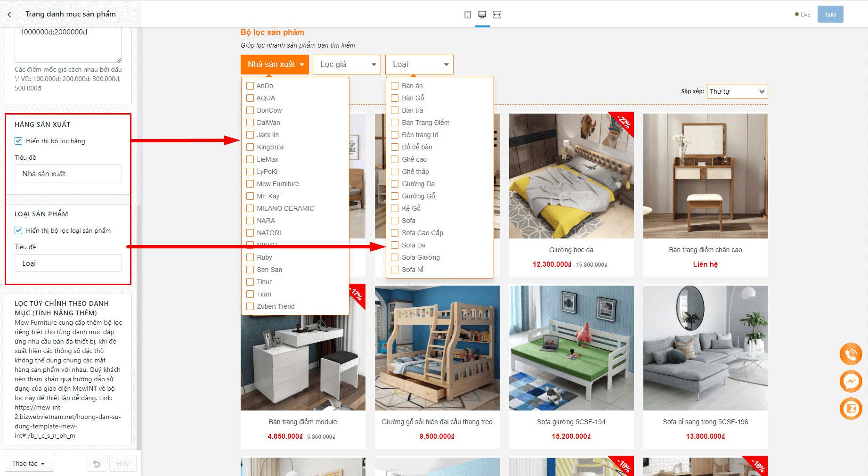Click the price points textarea
The image size is (868, 476).
tap(68, 45)
